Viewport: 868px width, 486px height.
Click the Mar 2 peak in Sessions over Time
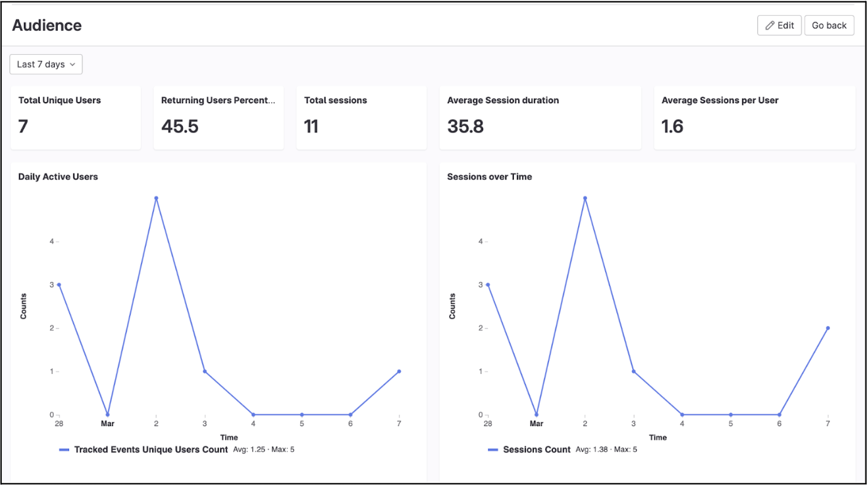pyautogui.click(x=584, y=198)
